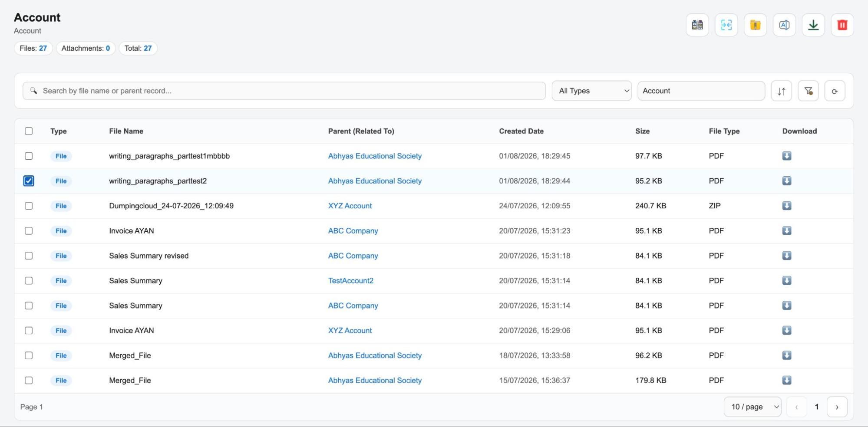Screen dimensions: 868x427
Task: Click the Size column header
Action: click(642, 131)
